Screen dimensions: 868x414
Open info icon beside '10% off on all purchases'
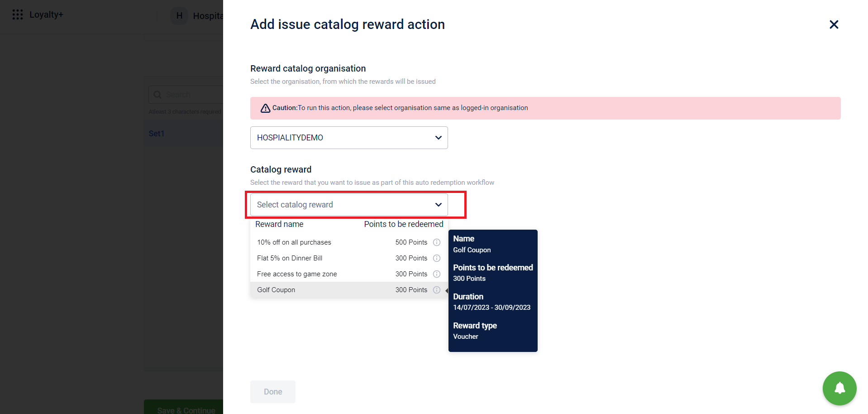[x=436, y=242]
